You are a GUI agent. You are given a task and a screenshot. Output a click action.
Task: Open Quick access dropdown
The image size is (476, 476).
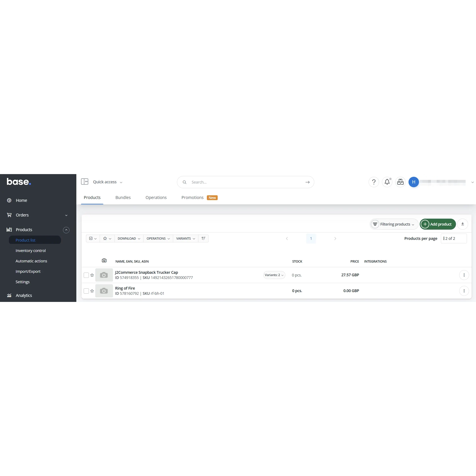pyautogui.click(x=107, y=182)
